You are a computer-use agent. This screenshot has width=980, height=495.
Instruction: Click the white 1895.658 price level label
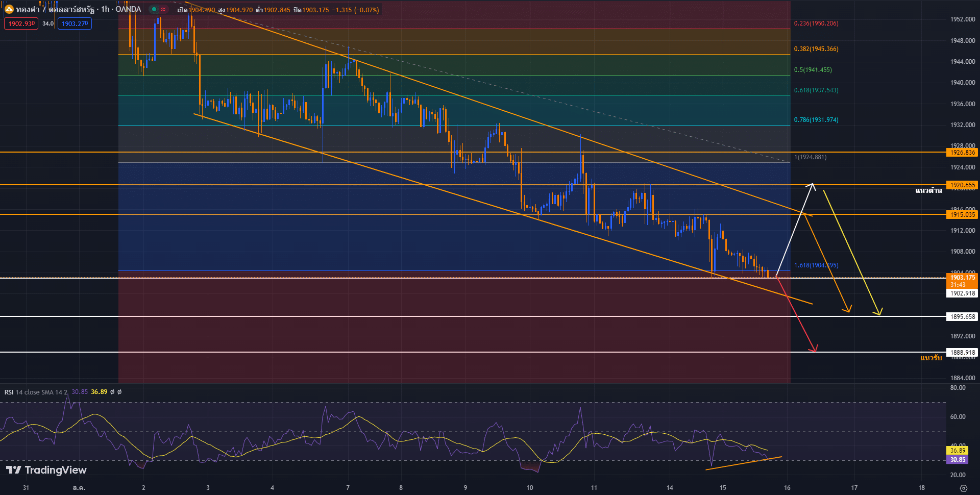962,316
